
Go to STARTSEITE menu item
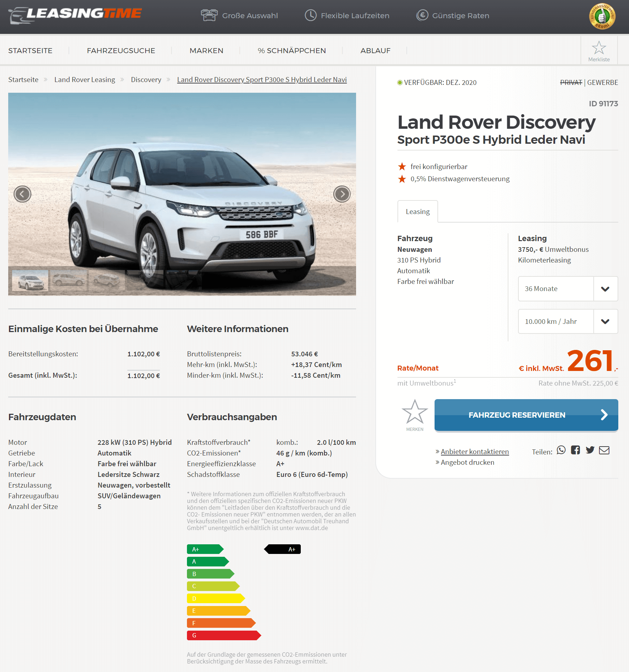30,51
